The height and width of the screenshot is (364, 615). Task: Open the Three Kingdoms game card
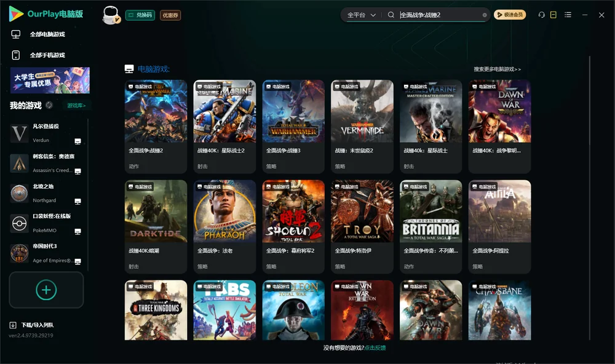coord(156,310)
